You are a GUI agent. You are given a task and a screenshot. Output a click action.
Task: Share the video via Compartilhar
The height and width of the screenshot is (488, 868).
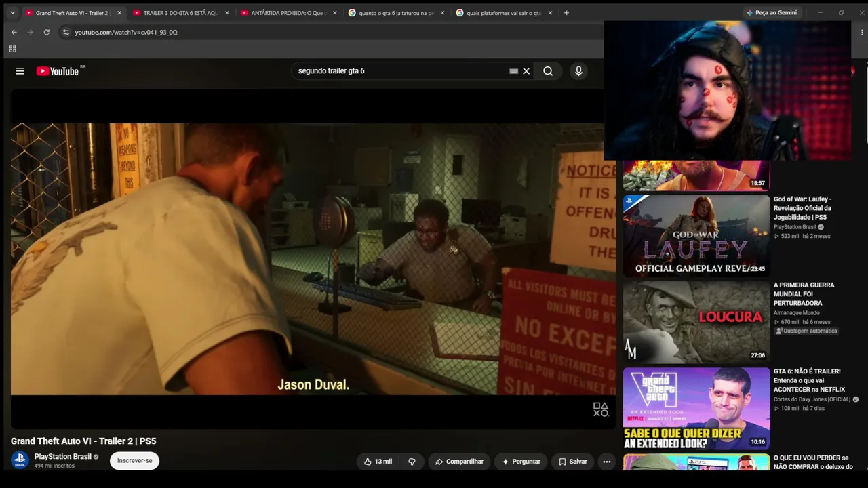point(459,462)
